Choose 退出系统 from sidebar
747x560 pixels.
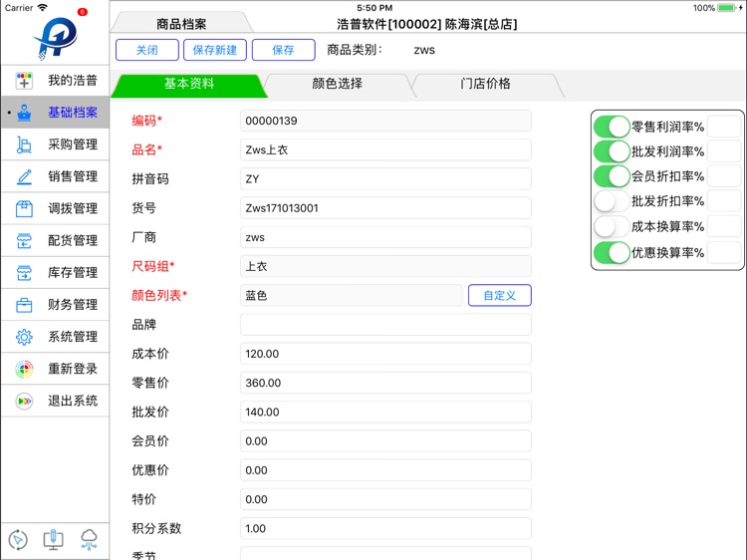point(55,401)
